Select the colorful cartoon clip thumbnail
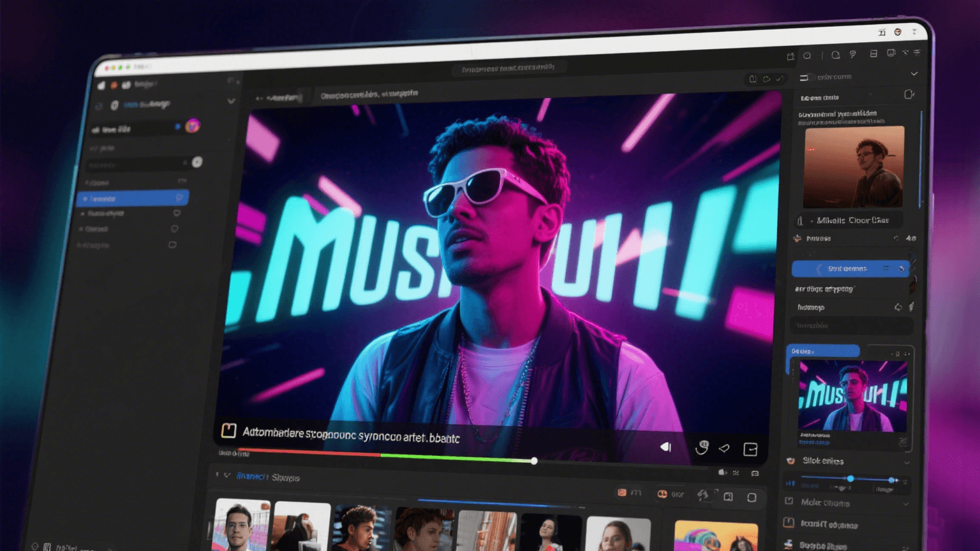The width and height of the screenshot is (980, 551). (716, 536)
